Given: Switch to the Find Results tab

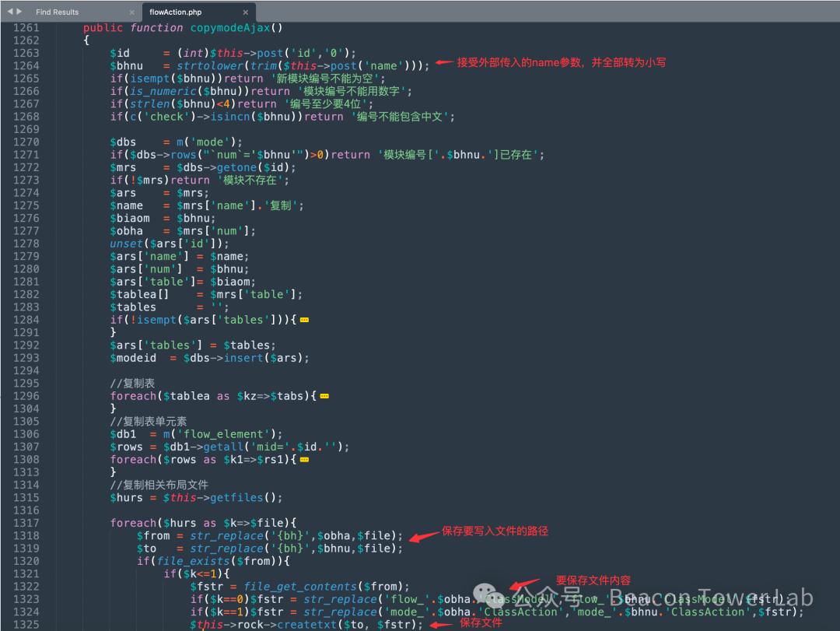Looking at the screenshot, I should 57,12.
